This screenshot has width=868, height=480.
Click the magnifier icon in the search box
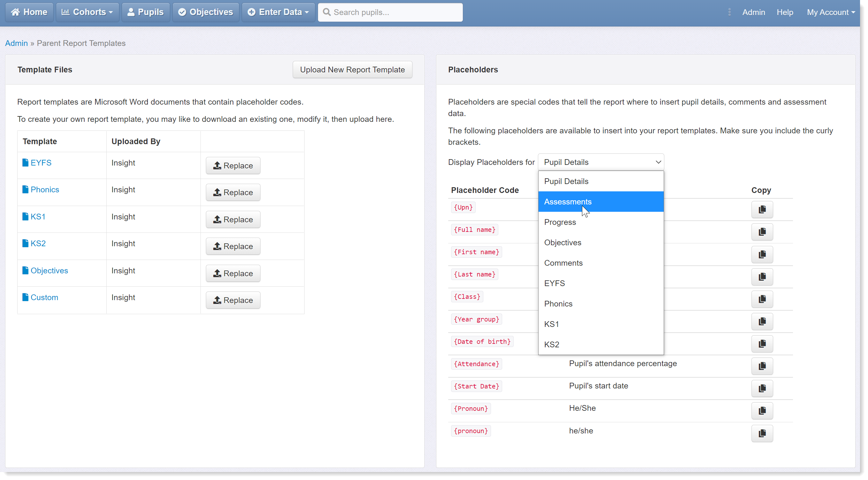pyautogui.click(x=327, y=12)
